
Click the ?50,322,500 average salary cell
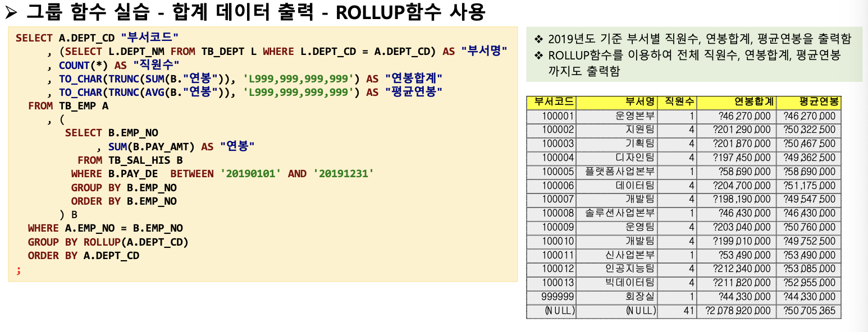(808, 130)
